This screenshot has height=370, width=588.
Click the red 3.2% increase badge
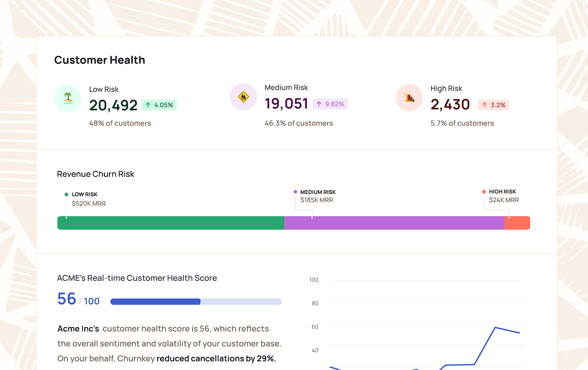click(494, 105)
